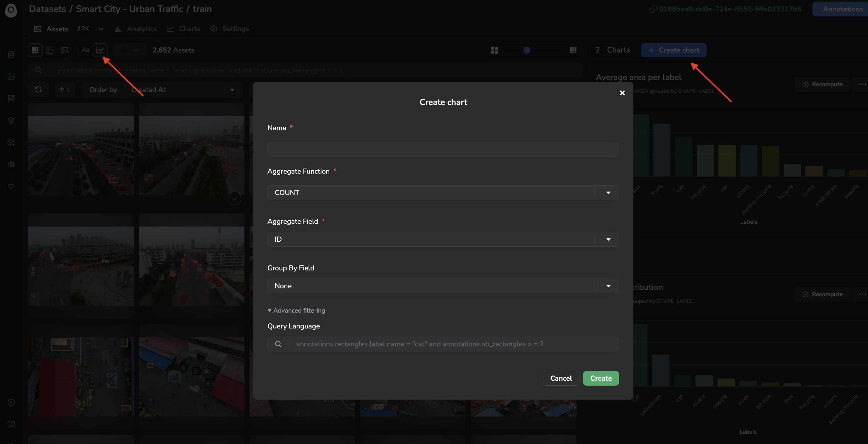Viewport: 868px width, 444px height.
Task: Close the Create chart dialog
Action: (622, 93)
